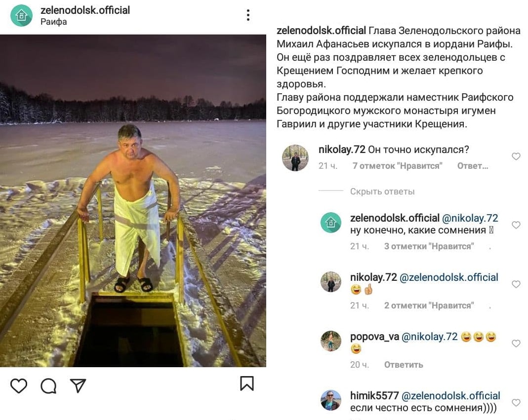Like zelenodolsk.official reply 'ну конечно'
Image resolution: width=528 pixels, height=420 pixels.
[516, 225]
